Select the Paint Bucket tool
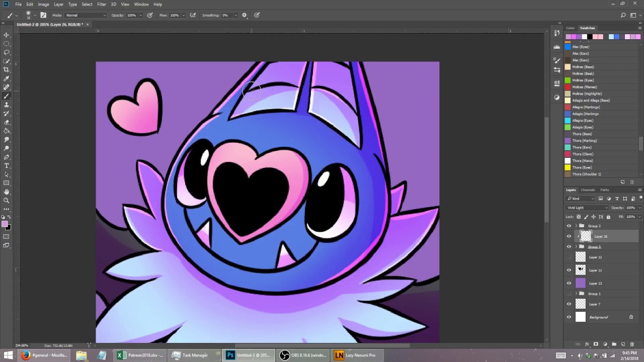Image resolution: width=644 pixels, height=362 pixels. pyautogui.click(x=7, y=131)
